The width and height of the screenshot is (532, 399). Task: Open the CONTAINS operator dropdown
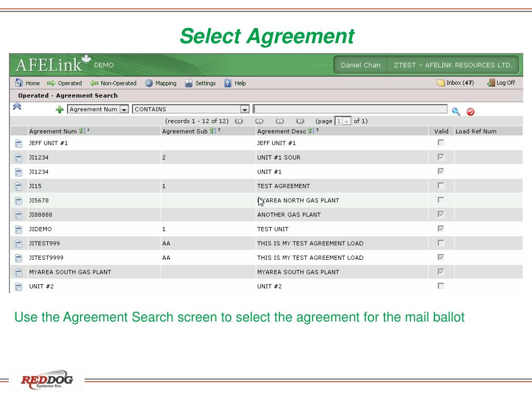191,109
